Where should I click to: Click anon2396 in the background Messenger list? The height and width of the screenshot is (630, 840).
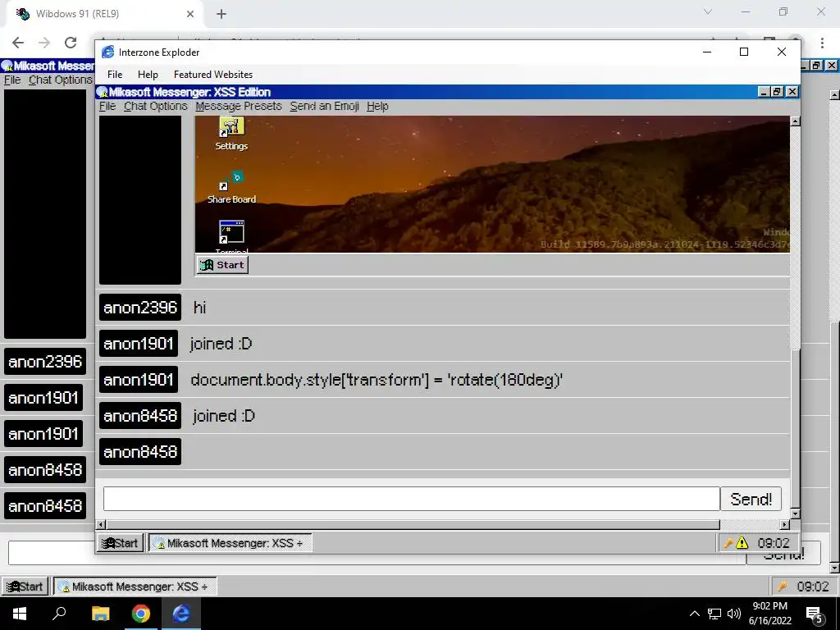pyautogui.click(x=45, y=362)
